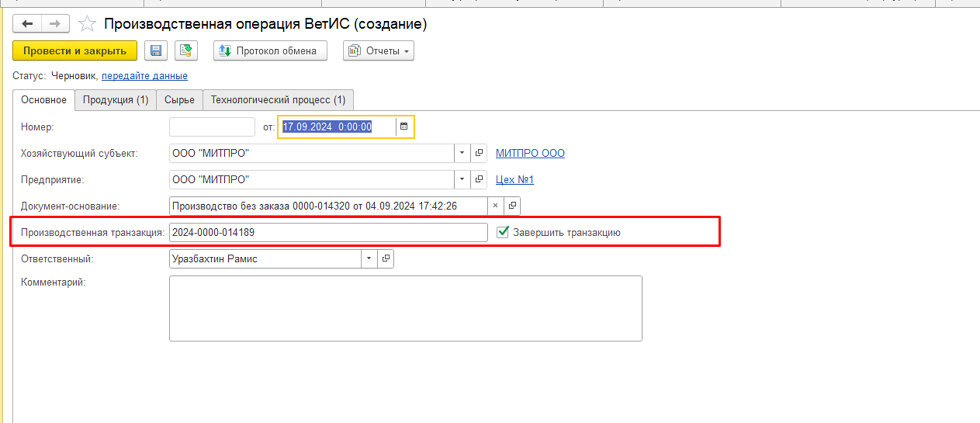980x423 pixels.
Task: Clear Документ-основание field with X icon
Action: pyautogui.click(x=495, y=206)
